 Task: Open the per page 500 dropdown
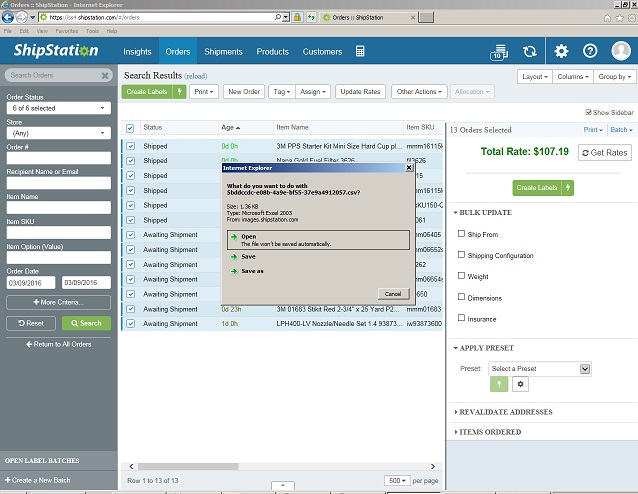click(x=397, y=481)
